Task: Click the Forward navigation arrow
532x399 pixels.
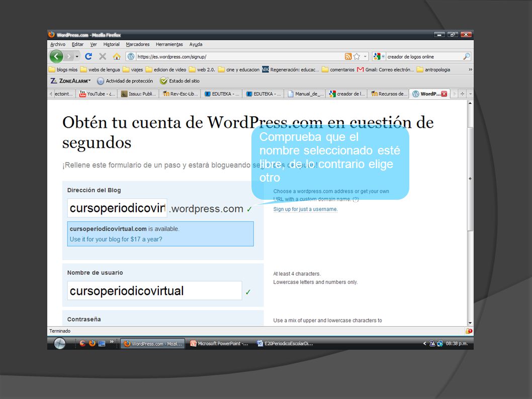Action: (x=69, y=56)
